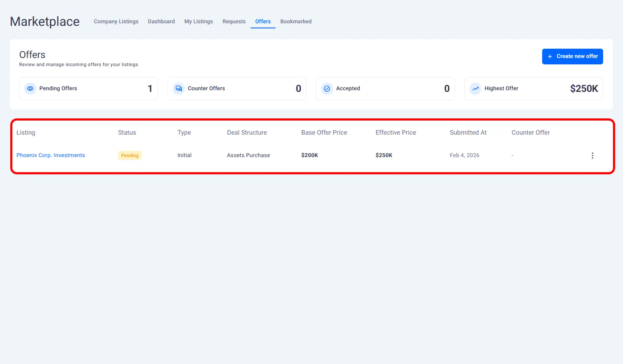Viewport: 623px width, 364px height.
Task: Open the Company Listings tab
Action: (x=116, y=21)
